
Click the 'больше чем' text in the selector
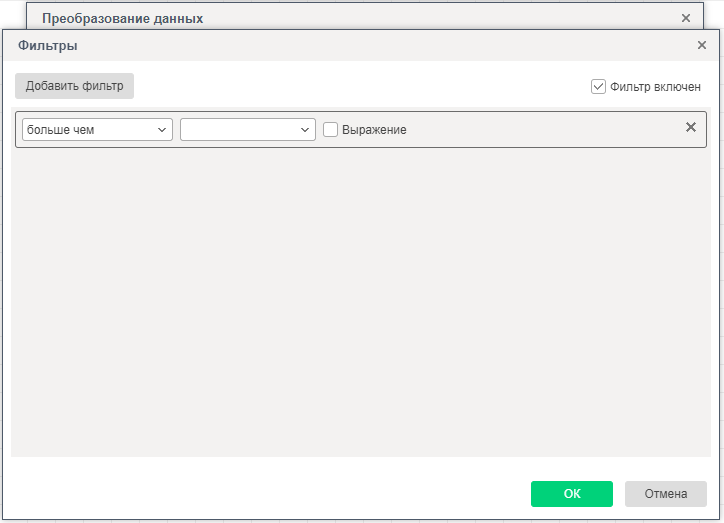(x=61, y=130)
